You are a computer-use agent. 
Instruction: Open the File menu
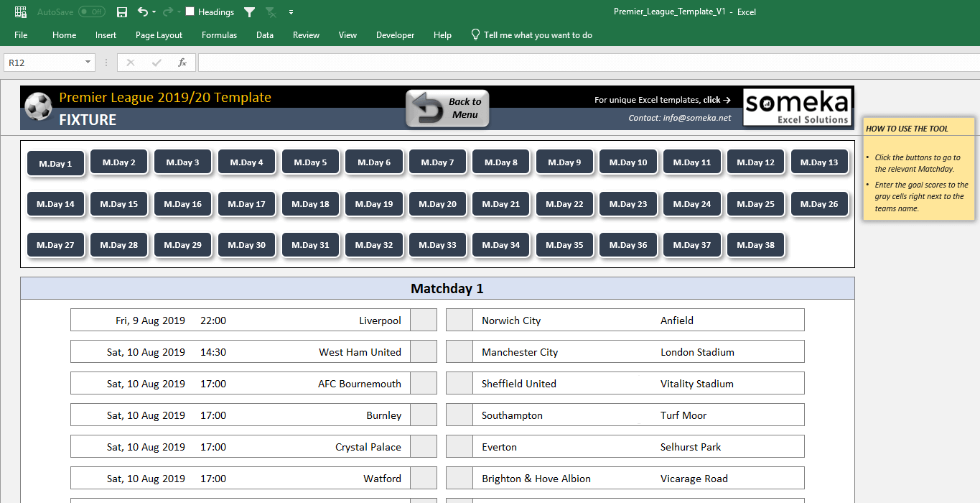21,35
